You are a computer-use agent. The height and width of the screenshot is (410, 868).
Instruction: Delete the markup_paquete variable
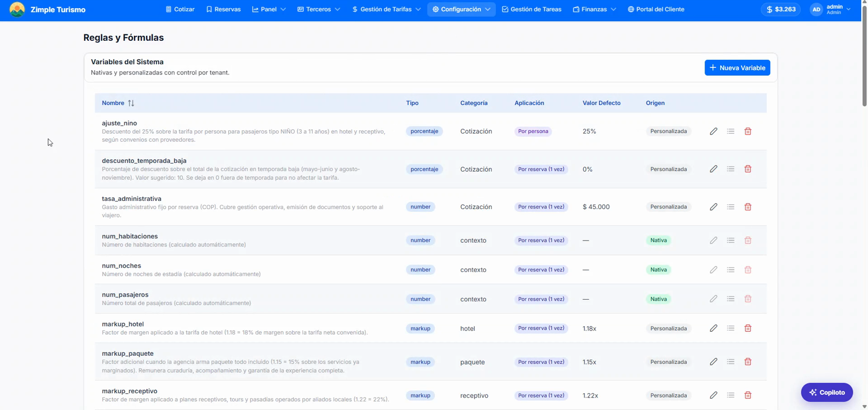pos(748,362)
